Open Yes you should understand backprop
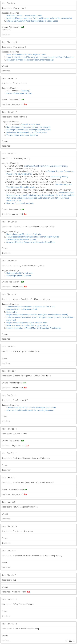Screen dimensions: 77x644 pyautogui.click(x=22, y=135)
